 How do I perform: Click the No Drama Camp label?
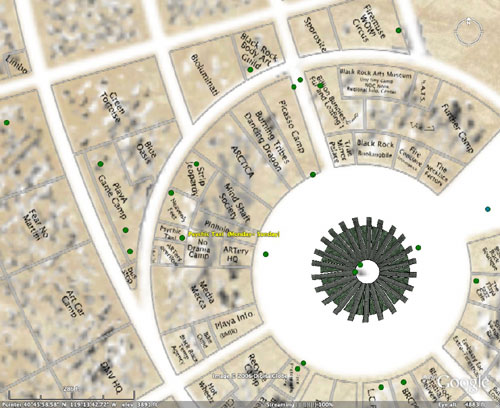coord(200,249)
